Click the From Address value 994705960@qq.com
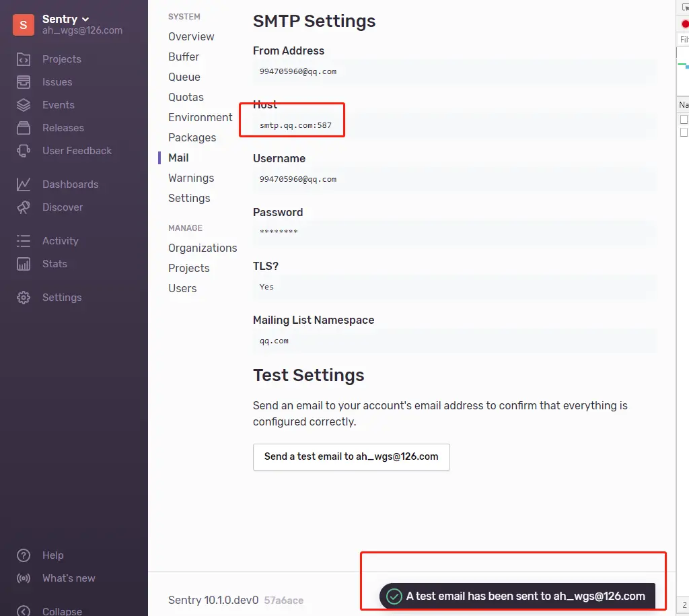 [x=298, y=71]
